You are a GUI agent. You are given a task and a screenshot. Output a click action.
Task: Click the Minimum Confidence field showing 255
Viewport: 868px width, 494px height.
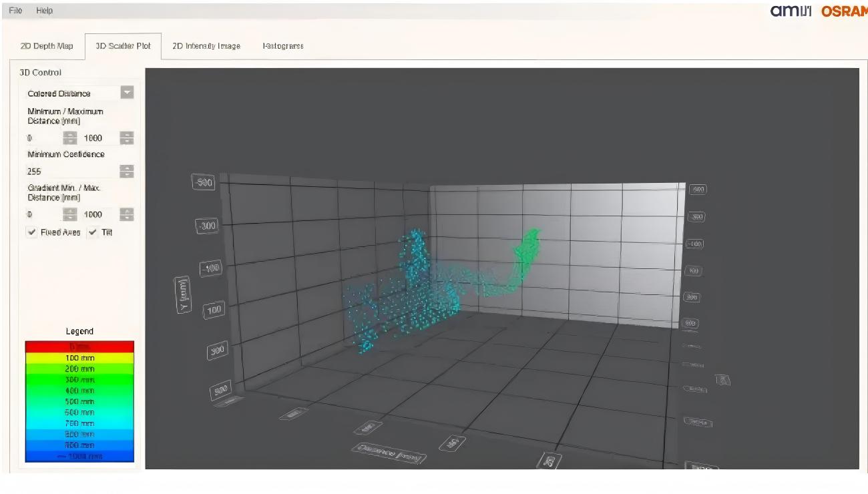point(73,172)
